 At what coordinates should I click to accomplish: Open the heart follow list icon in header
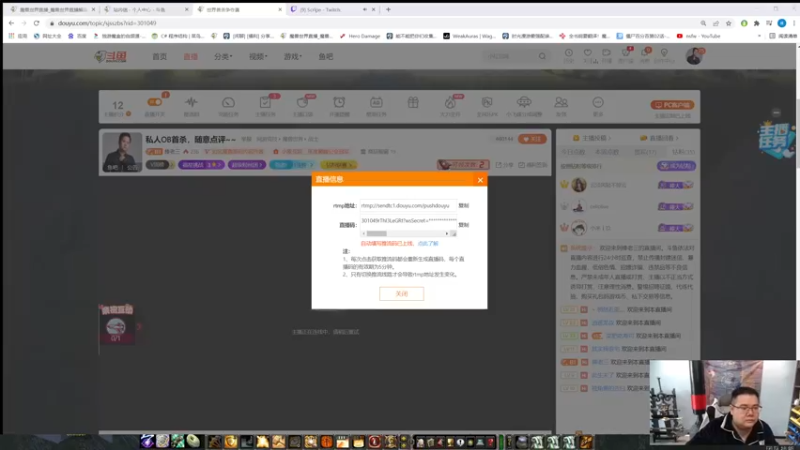click(588, 55)
